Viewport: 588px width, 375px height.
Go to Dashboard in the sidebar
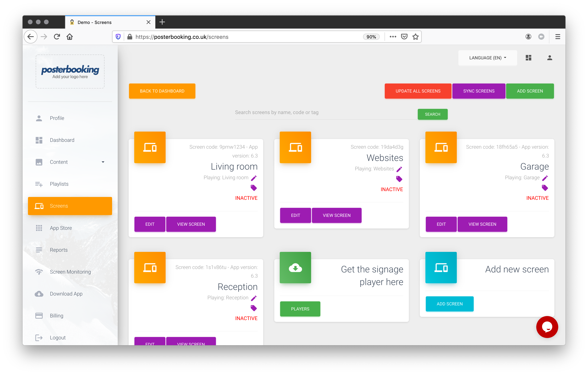pyautogui.click(x=70, y=140)
